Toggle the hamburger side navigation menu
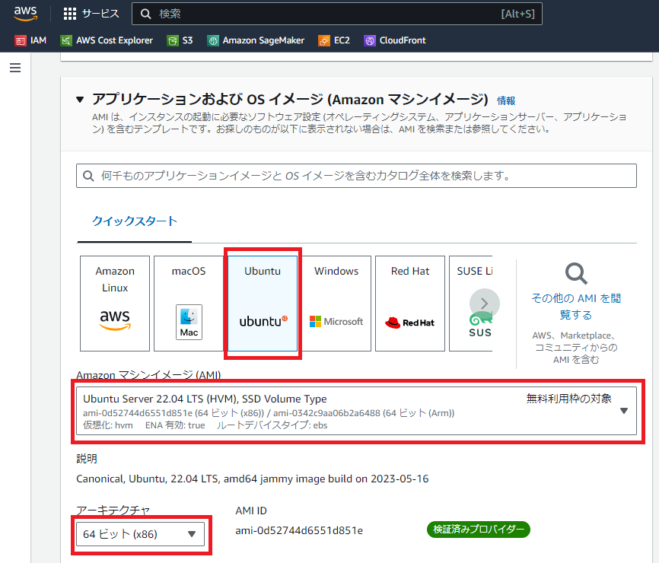The image size is (659, 563). (15, 68)
